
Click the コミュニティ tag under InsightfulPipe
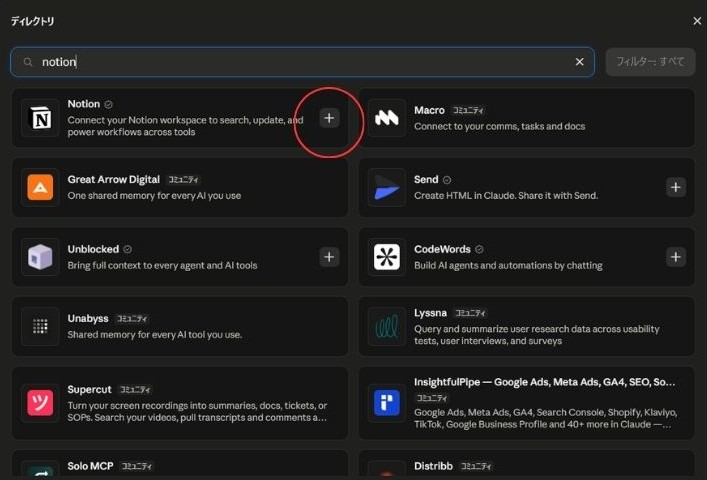pyautogui.click(x=432, y=398)
